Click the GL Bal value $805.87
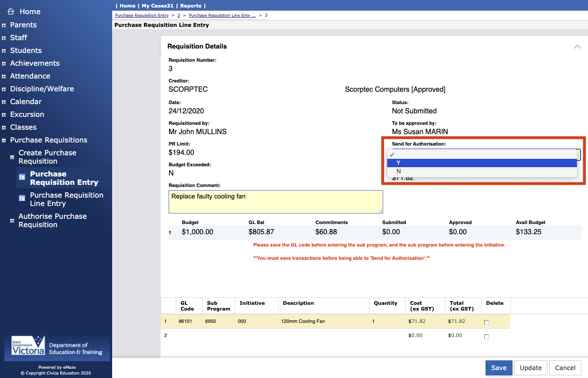 pyautogui.click(x=261, y=232)
